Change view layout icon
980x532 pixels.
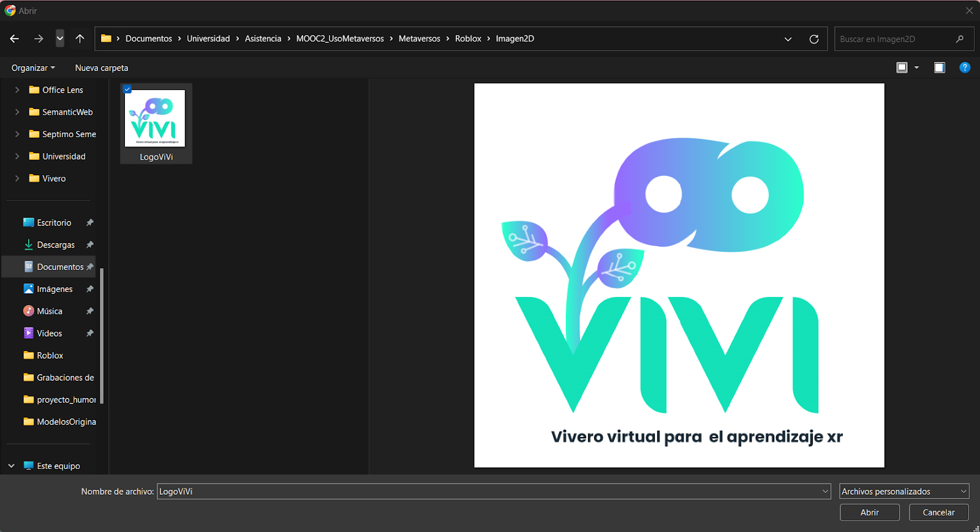coord(902,68)
